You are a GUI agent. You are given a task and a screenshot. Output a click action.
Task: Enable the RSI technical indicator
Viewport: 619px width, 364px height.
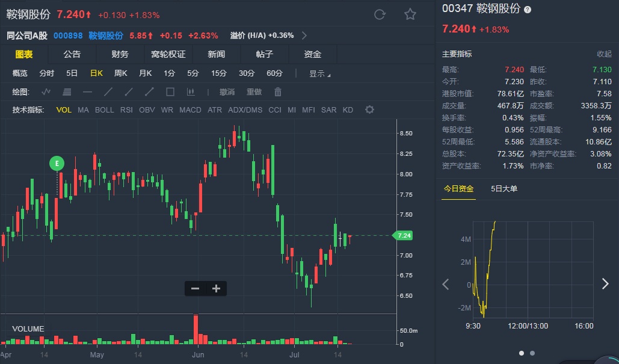pos(126,110)
